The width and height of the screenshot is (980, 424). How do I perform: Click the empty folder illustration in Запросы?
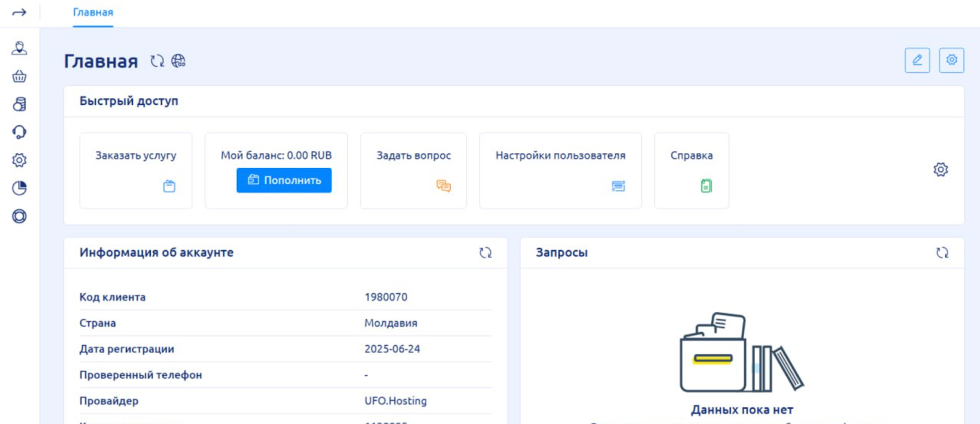(742, 352)
